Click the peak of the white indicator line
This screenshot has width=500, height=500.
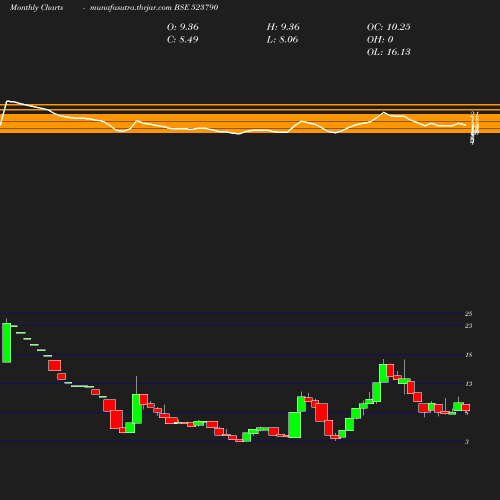[x=8, y=101]
